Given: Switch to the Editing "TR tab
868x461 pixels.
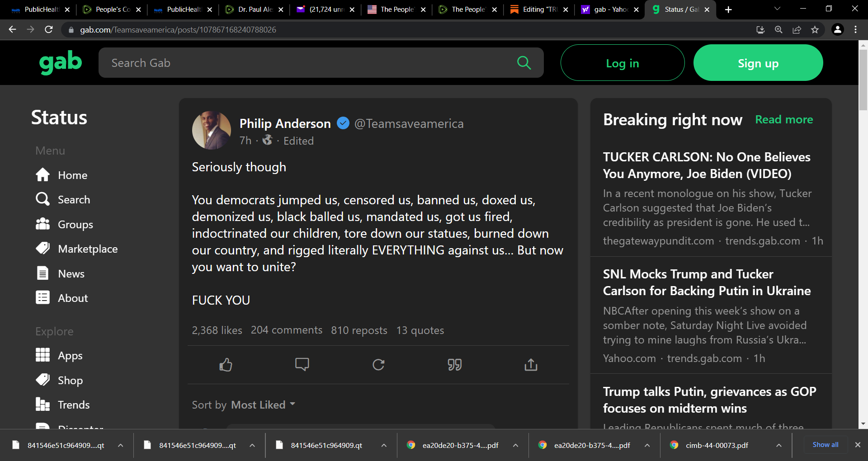Looking at the screenshot, I should [x=539, y=9].
